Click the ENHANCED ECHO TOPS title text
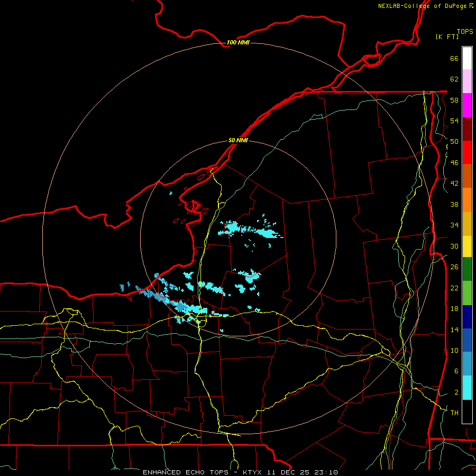This screenshot has height=476, width=476. coord(186,472)
